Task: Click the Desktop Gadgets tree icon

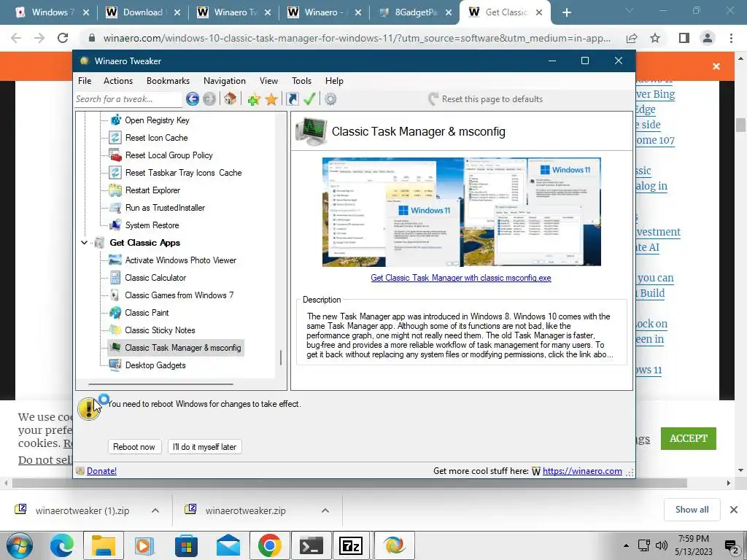Action: pos(115,365)
